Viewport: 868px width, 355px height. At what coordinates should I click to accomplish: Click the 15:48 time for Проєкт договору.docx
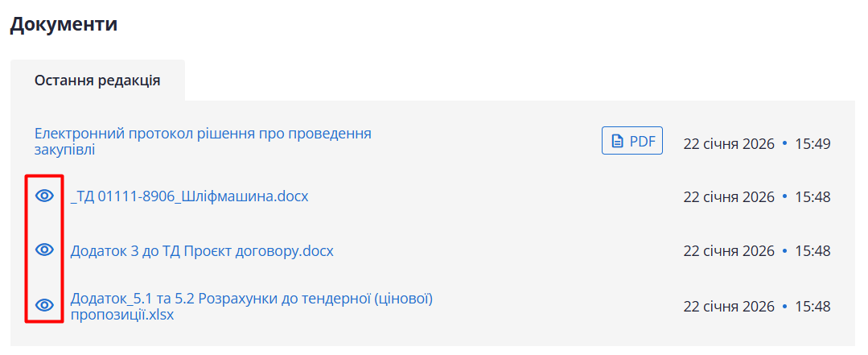pyautogui.click(x=812, y=251)
